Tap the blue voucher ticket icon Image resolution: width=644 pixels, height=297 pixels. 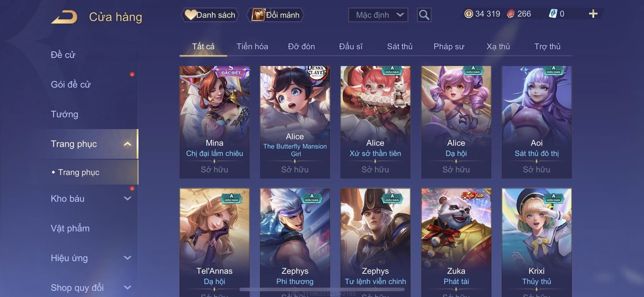pyautogui.click(x=553, y=14)
